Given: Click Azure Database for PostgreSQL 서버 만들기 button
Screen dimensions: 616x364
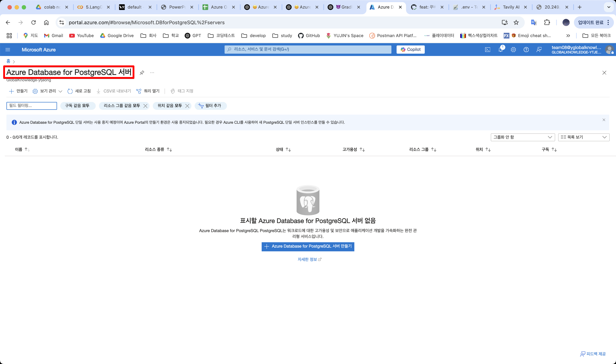Looking at the screenshot, I should pos(308,246).
